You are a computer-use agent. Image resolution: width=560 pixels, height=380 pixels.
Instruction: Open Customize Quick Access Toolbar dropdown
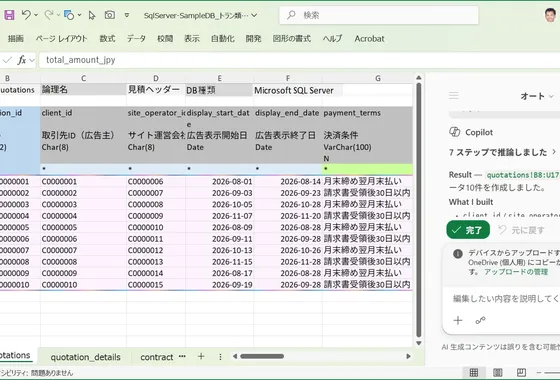click(x=127, y=15)
